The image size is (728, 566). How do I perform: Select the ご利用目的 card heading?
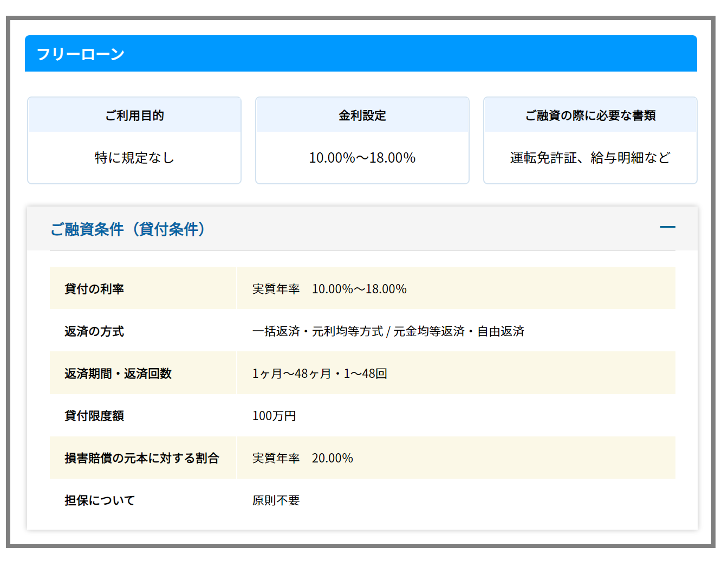134,115
